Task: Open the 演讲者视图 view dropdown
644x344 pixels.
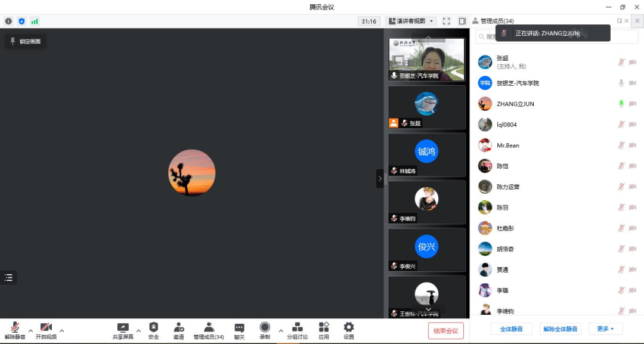Action: [x=411, y=21]
